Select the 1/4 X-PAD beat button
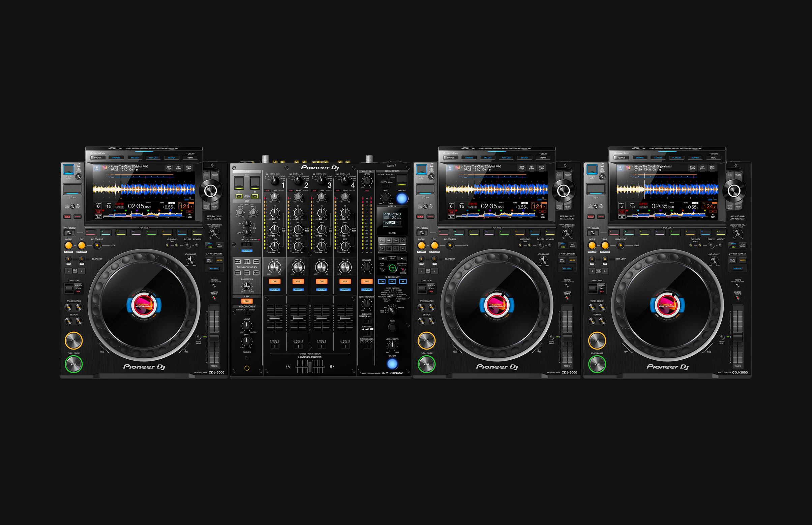Viewport: 812px width, 525px height. [x=396, y=240]
